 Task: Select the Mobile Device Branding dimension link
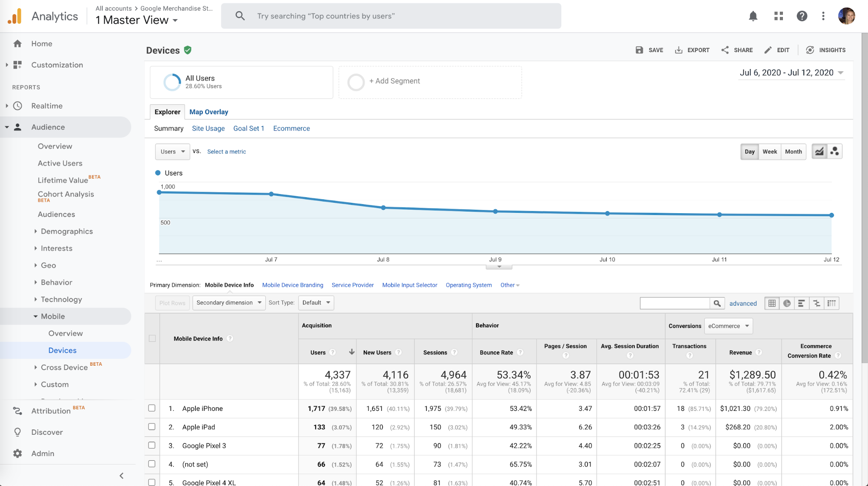coord(293,285)
